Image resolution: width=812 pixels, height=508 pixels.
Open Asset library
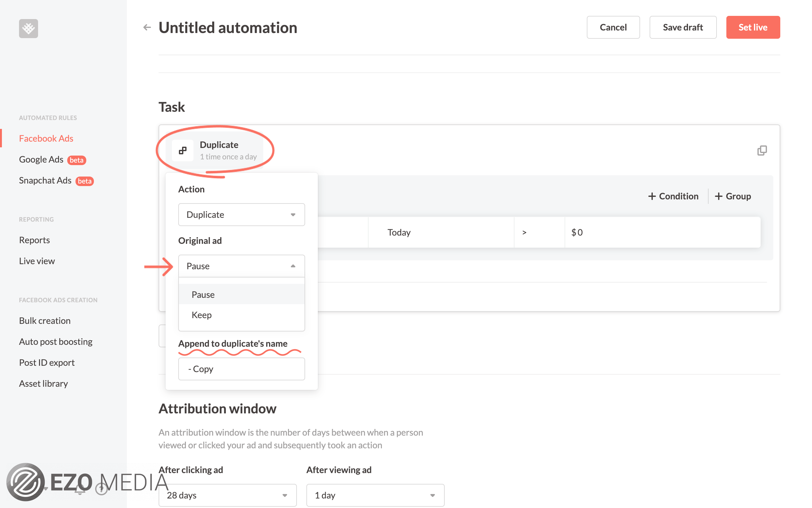[x=43, y=383]
